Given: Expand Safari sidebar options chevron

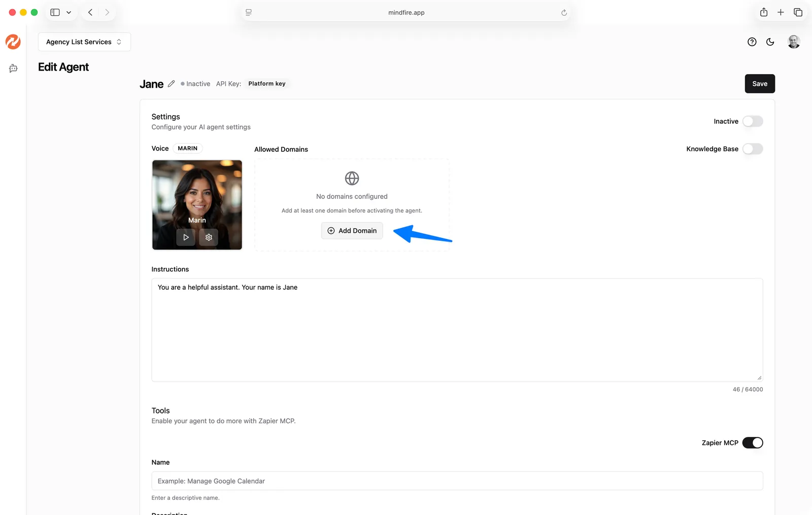Looking at the screenshot, I should coord(69,12).
